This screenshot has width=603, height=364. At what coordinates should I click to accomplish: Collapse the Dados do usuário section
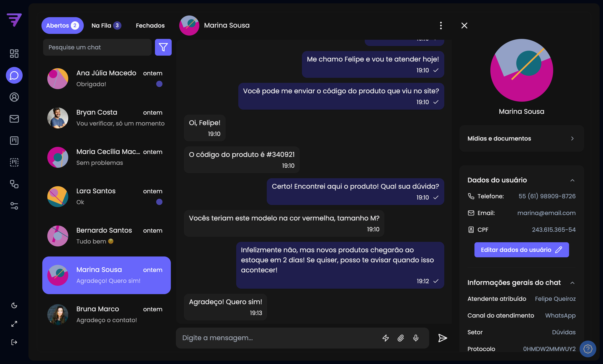(572, 180)
